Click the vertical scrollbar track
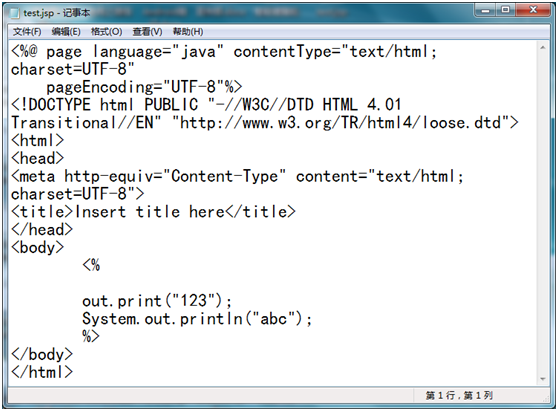The width and height of the screenshot is (558, 411). pos(543,214)
